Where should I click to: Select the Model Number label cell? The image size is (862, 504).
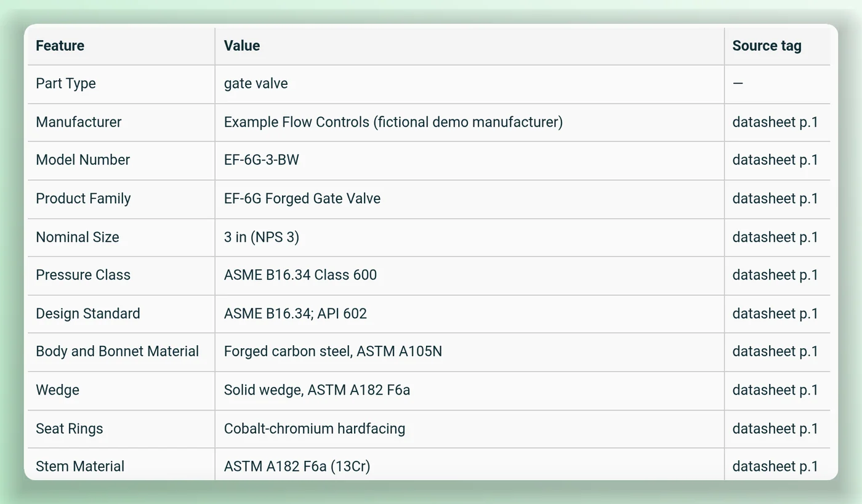pyautogui.click(x=121, y=161)
